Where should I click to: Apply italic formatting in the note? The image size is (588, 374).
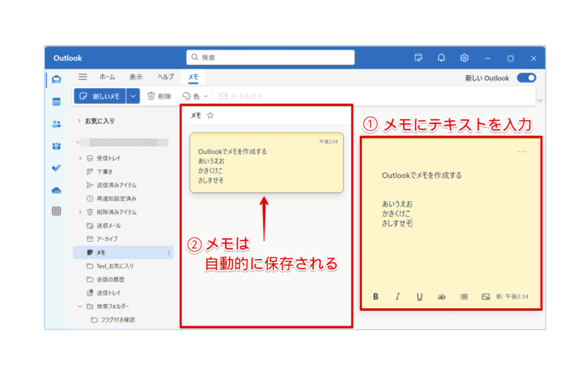click(398, 297)
